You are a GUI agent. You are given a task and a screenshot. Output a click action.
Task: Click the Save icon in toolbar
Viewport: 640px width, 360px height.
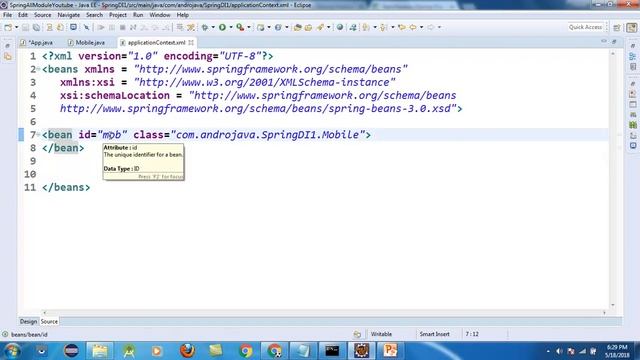pyautogui.click(x=25, y=27)
